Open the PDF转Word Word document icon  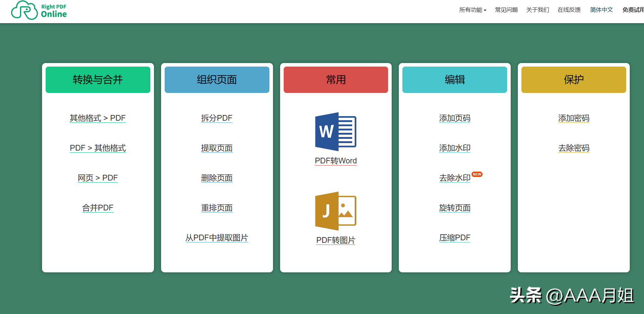(336, 132)
